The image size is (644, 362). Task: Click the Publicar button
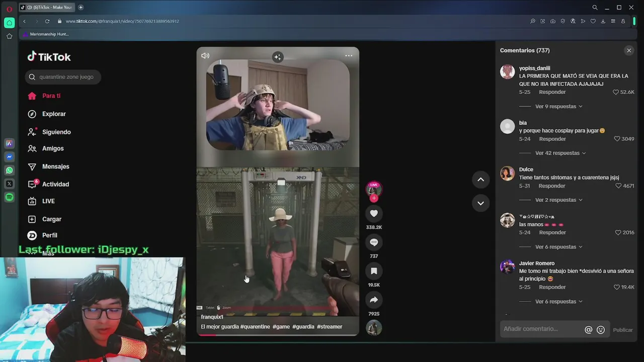(623, 330)
